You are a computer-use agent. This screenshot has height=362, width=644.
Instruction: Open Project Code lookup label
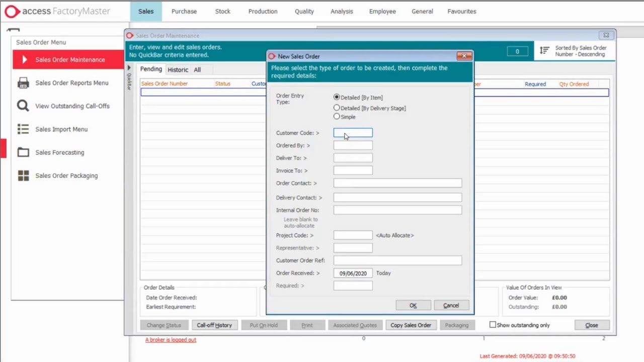coord(295,235)
